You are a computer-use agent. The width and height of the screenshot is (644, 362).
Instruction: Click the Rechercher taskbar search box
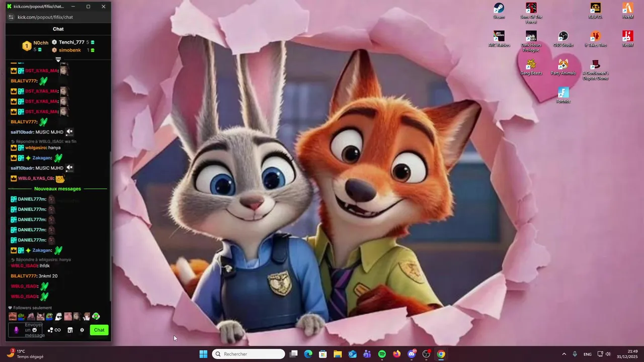[x=249, y=354]
